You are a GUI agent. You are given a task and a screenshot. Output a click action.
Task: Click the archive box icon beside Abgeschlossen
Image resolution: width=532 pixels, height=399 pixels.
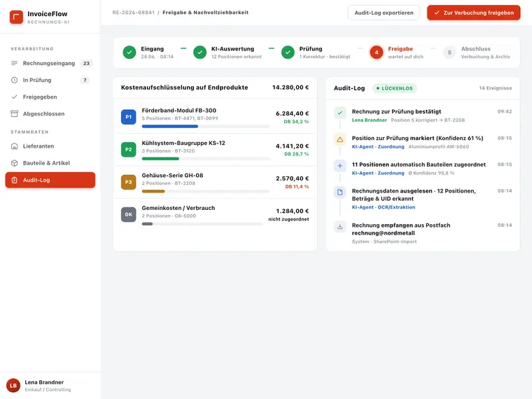click(x=14, y=113)
